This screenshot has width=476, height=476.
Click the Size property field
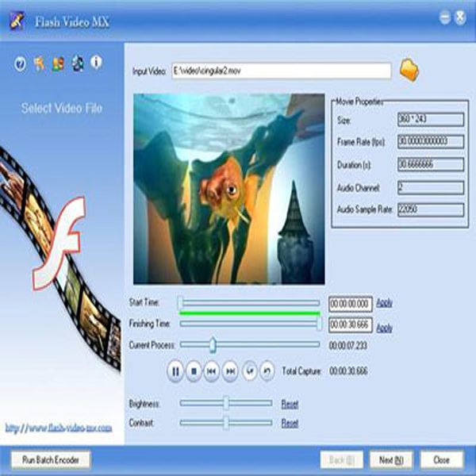pyautogui.click(x=431, y=119)
